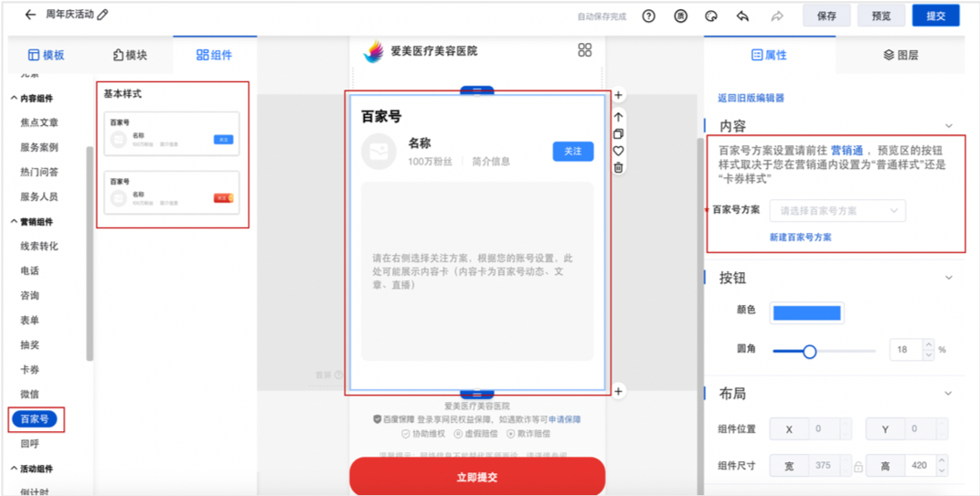Open the help question mark icon
980x496 pixels.
pos(648,16)
